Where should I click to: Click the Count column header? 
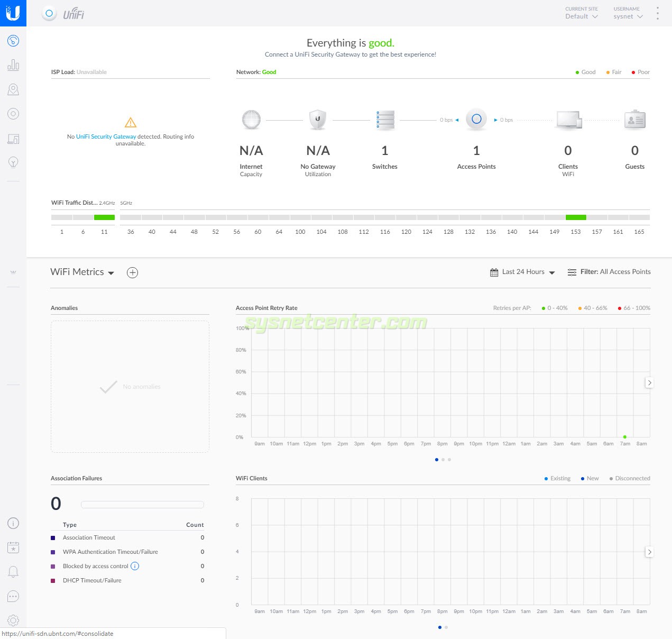click(195, 525)
